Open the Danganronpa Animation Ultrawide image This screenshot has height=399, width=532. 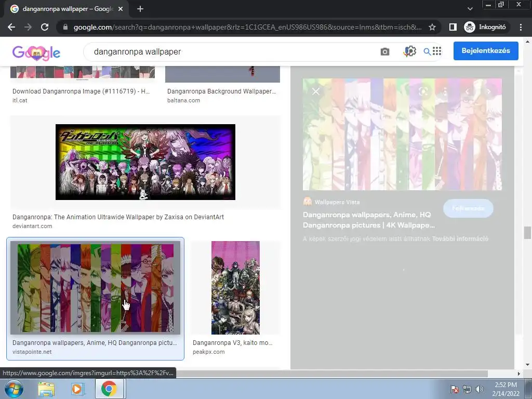(145, 162)
